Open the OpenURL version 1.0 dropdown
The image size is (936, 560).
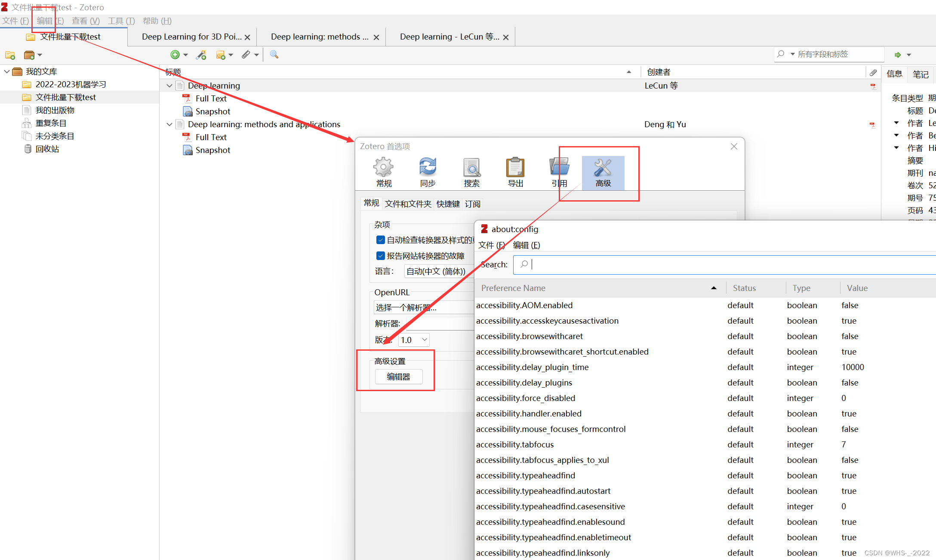tap(414, 340)
